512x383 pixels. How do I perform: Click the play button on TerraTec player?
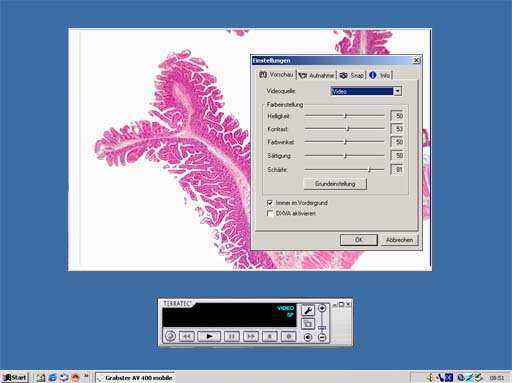coord(209,336)
